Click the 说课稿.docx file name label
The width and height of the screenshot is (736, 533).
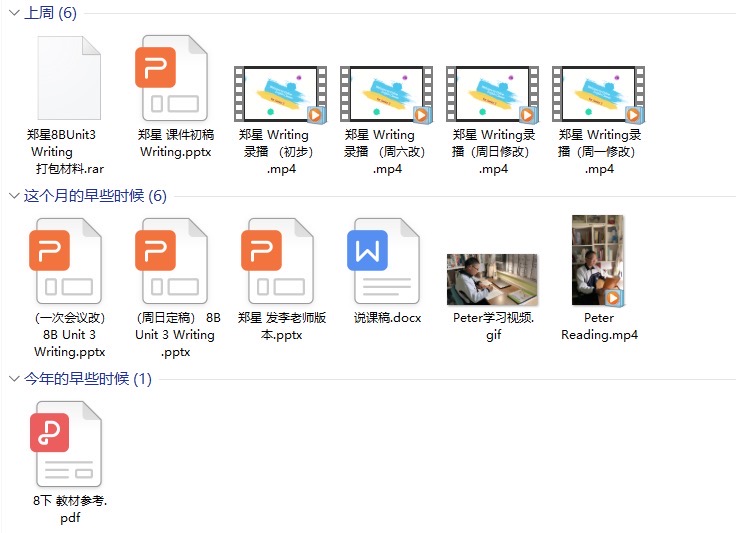387,318
